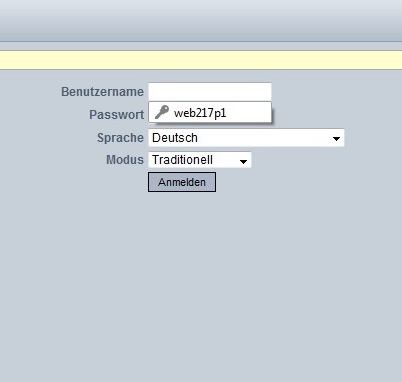The width and height of the screenshot is (402, 382).
Task: Select the saved login web217p1
Action: (x=210, y=112)
